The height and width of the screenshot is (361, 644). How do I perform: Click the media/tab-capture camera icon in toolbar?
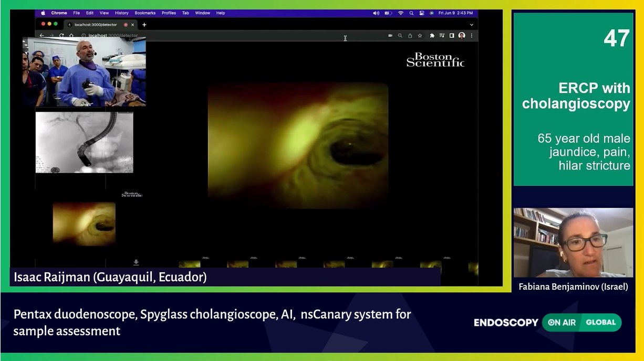click(390, 36)
